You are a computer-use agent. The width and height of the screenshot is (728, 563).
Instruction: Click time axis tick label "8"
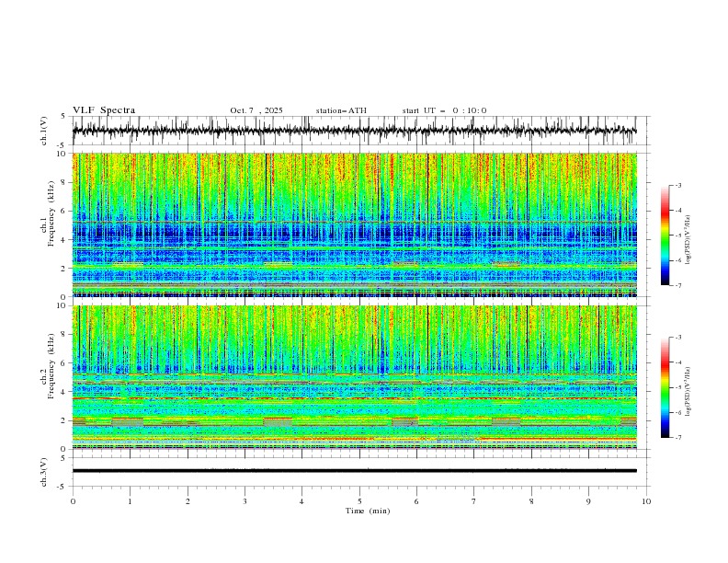[x=531, y=501]
